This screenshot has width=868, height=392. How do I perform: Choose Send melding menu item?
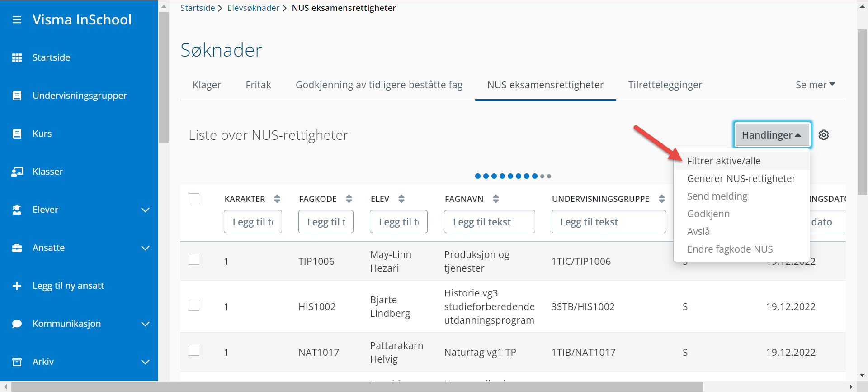click(x=741, y=196)
